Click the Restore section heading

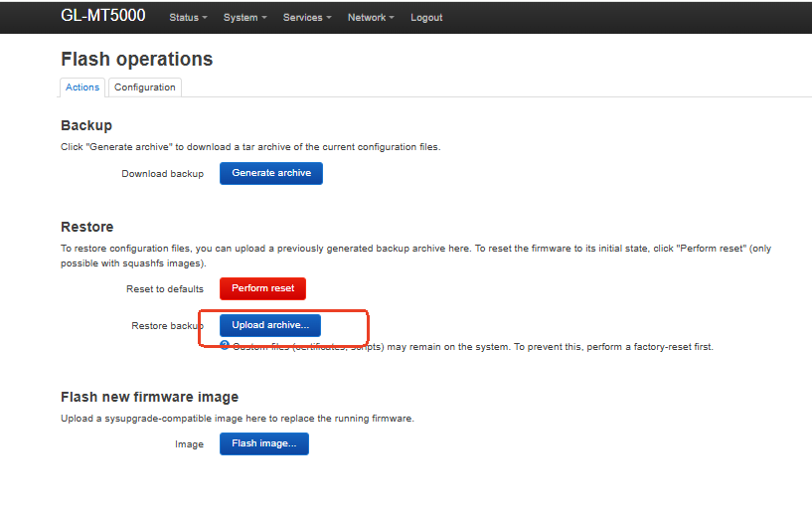pos(87,227)
